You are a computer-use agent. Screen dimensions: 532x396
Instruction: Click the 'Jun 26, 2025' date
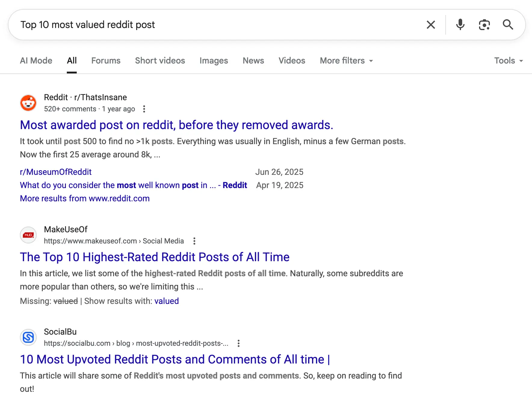point(279,172)
